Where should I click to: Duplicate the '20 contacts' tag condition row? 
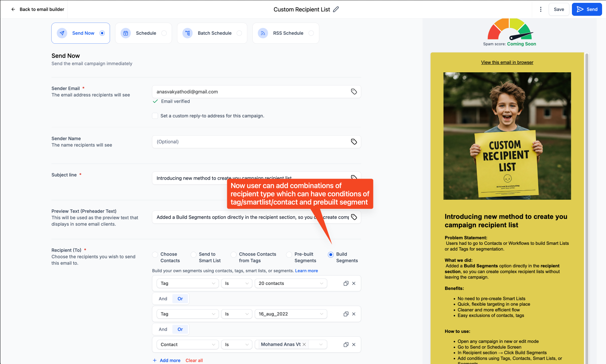coord(346,283)
